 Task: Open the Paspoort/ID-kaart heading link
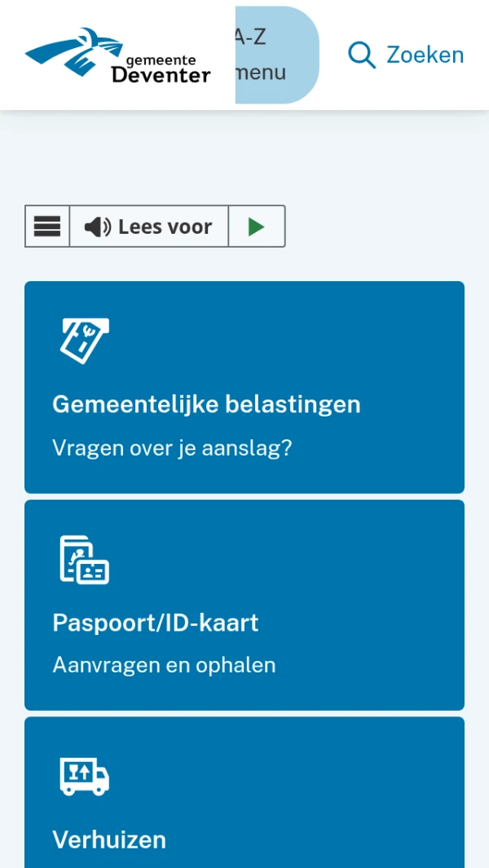156,623
